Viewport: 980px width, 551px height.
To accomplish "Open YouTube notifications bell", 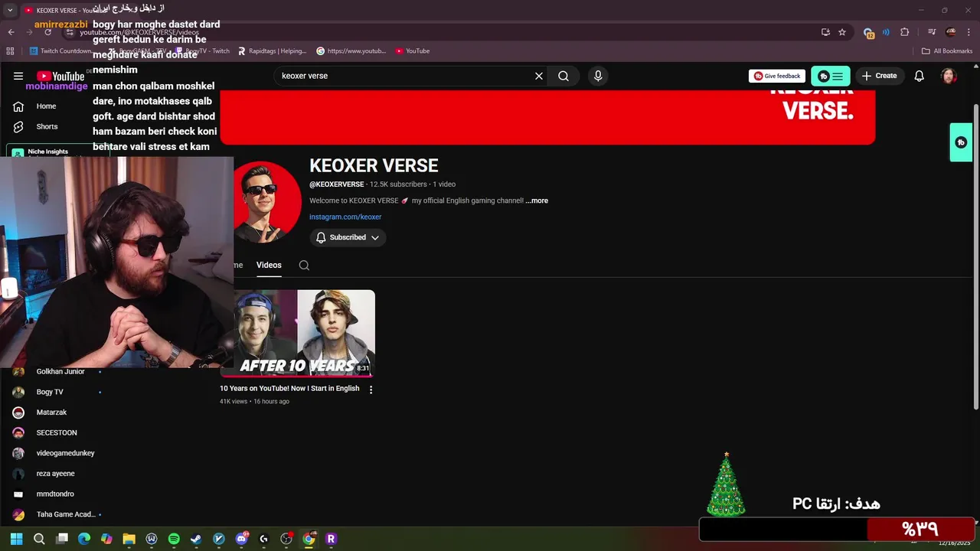I will pos(920,76).
